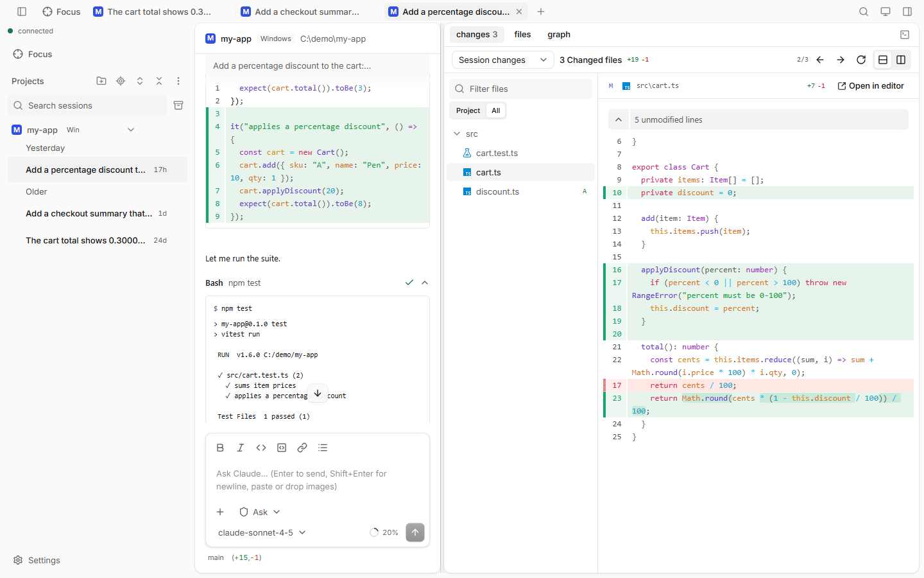Viewport: 924px width, 578px height.
Task: Open the terminal panel icon
Action: pos(905,35)
